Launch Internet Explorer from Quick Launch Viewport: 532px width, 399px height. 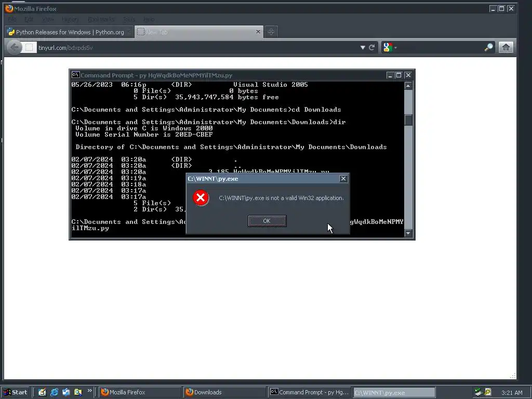54,392
